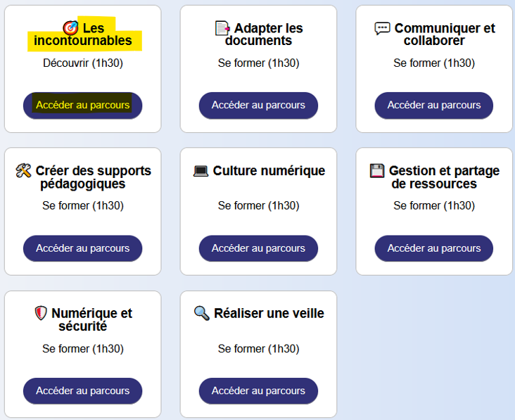Click the tools icon beside Créer des supports pédagogiques
Screen dimensions: 515x420
click(23, 171)
